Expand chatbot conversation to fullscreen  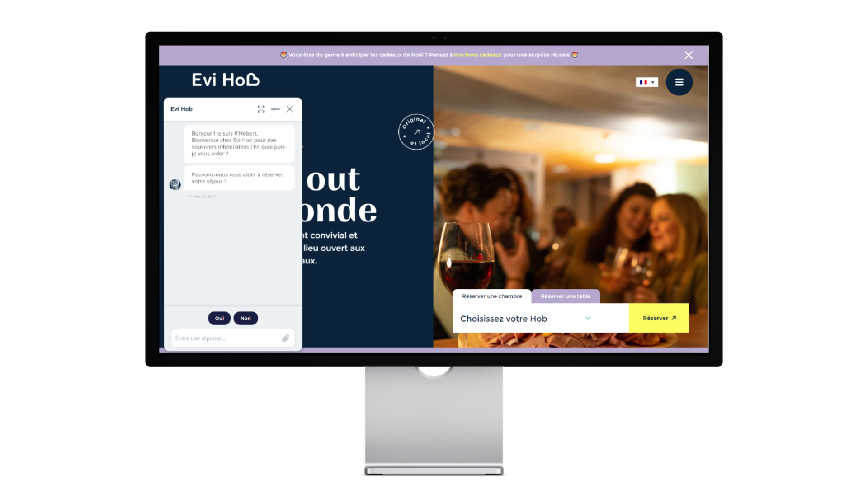261,108
